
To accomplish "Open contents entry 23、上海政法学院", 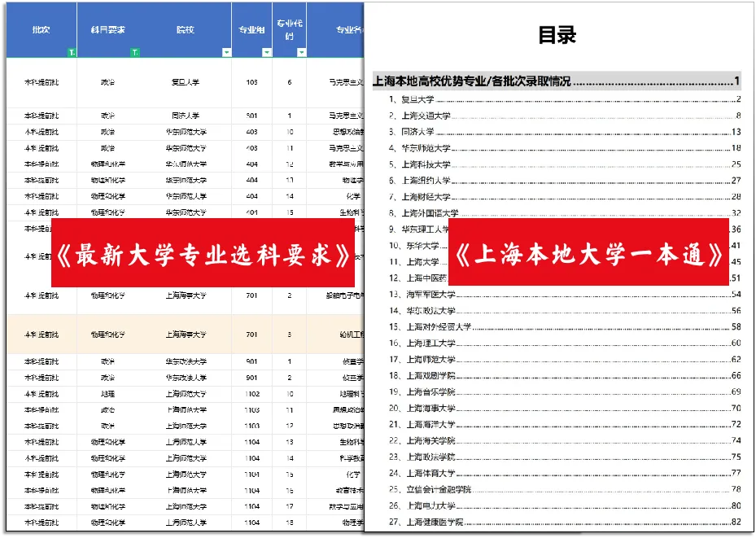I will 565,457.
